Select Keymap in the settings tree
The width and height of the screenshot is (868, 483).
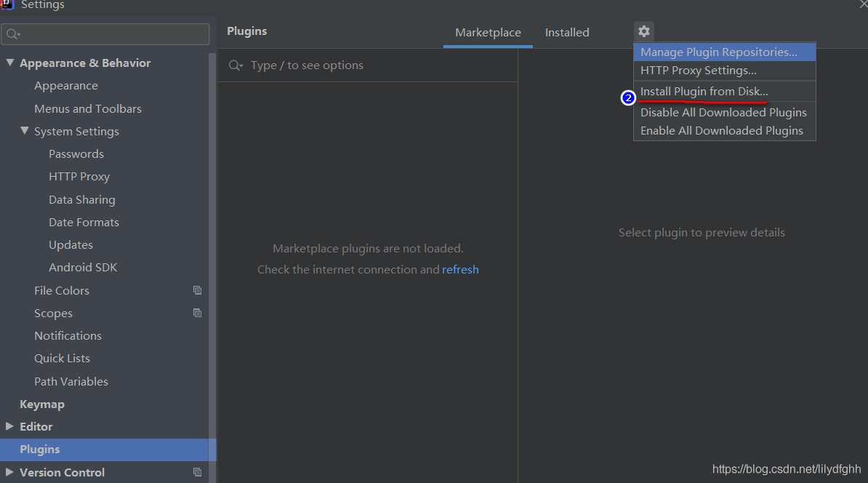(42, 404)
